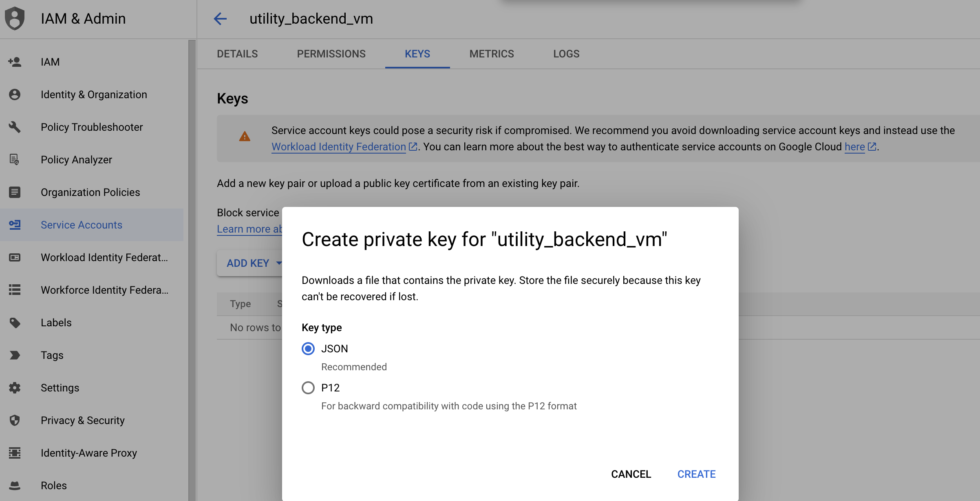Click the Privacy & Security shield icon
The width and height of the screenshot is (980, 501).
(15, 420)
